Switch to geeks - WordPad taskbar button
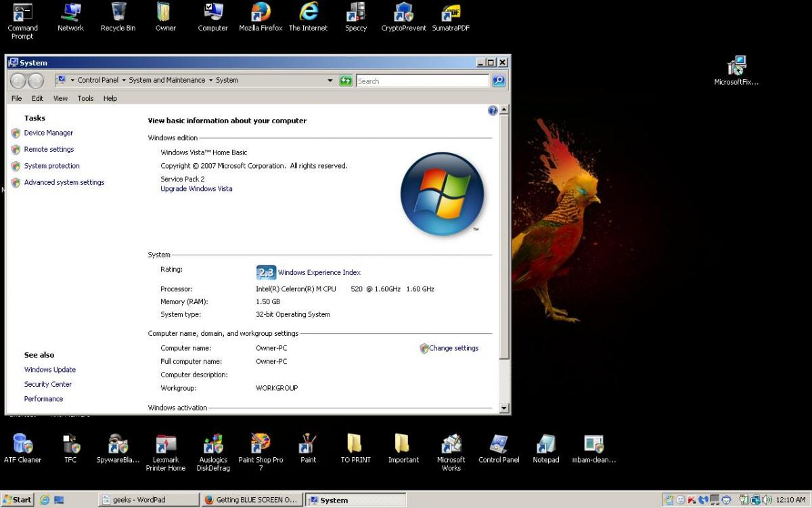 [148, 500]
